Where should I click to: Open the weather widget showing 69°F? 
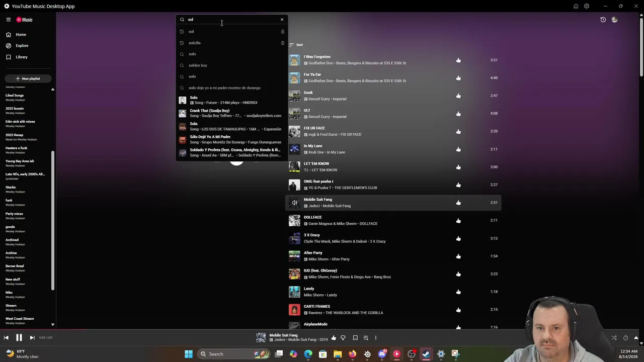click(23, 354)
